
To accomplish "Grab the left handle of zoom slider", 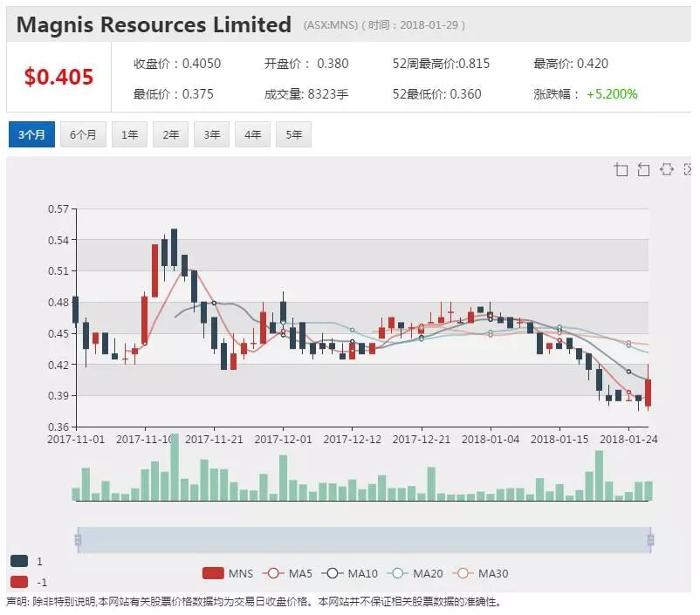I will pos(79,540).
